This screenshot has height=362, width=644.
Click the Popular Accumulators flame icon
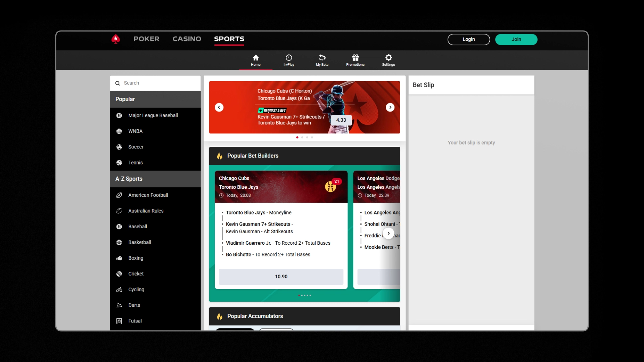click(220, 316)
